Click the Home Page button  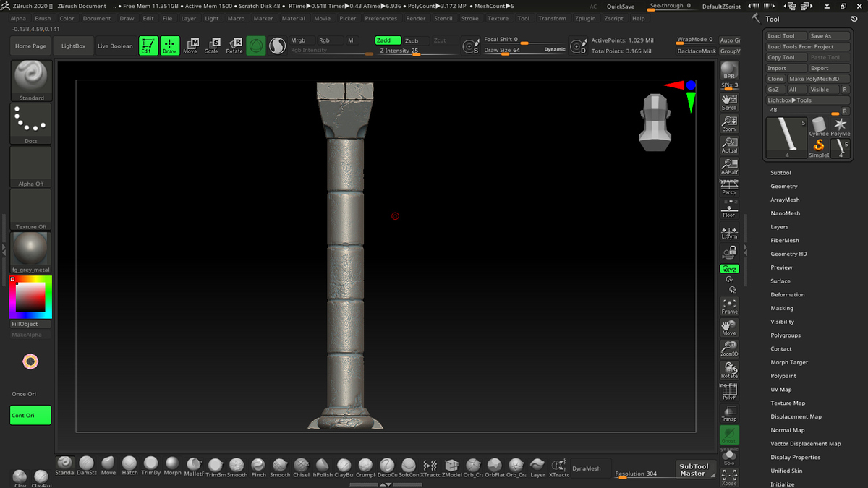click(30, 46)
